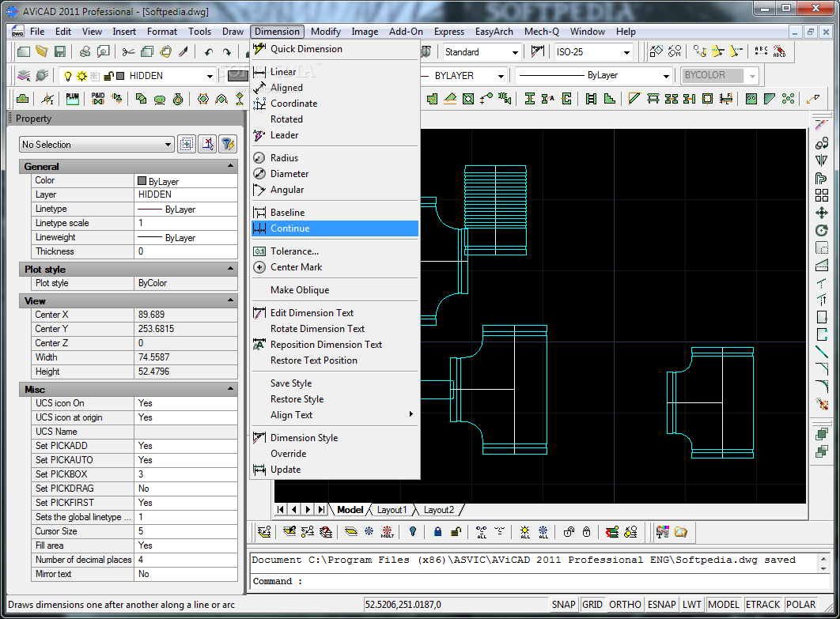Image resolution: width=840 pixels, height=619 pixels.
Task: Click the filter funnel icon in Property panel
Action: click(228, 144)
